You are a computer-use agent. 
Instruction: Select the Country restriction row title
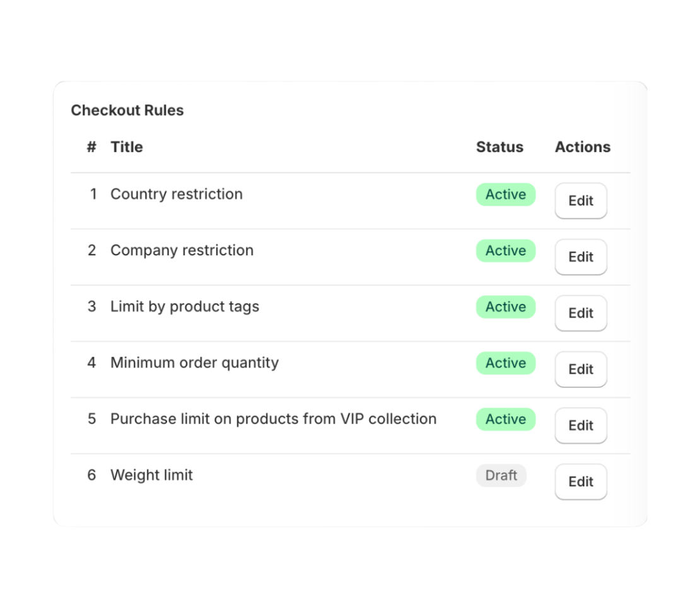177,194
